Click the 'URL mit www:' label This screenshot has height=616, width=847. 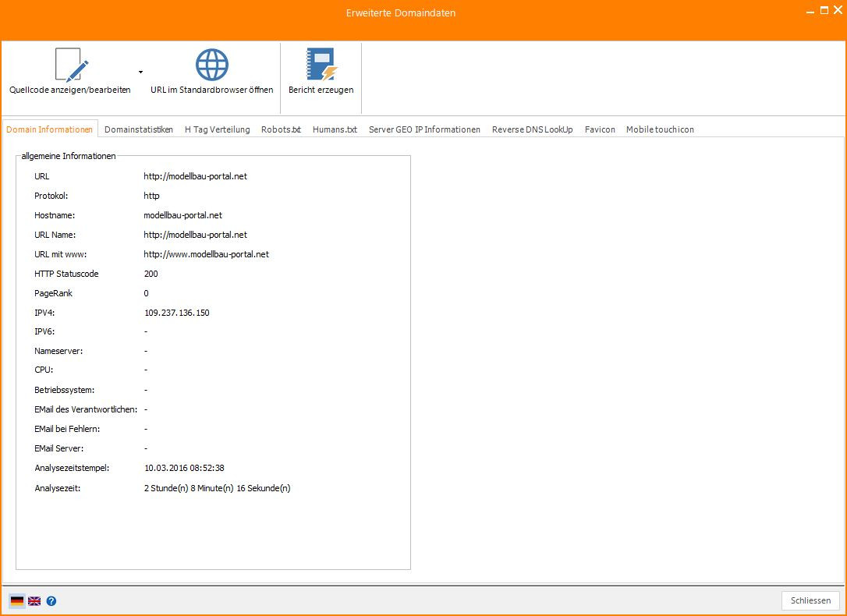(61, 254)
